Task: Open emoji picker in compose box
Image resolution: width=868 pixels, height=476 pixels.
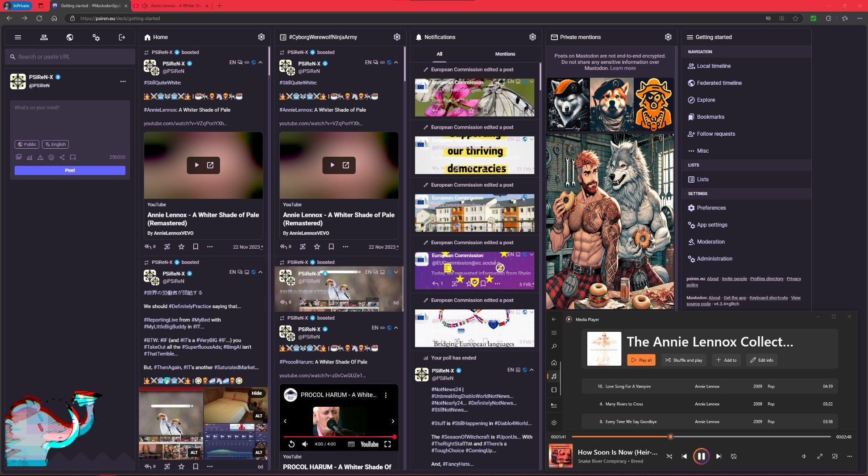Action: (x=51, y=157)
